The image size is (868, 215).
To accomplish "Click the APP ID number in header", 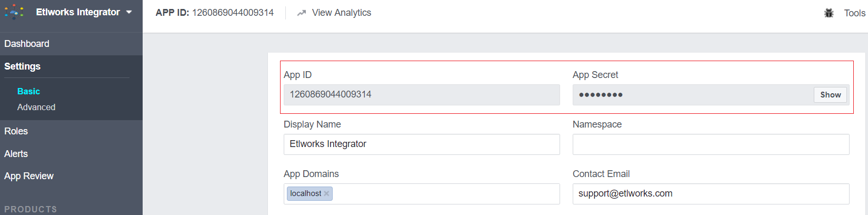I will 233,13.
